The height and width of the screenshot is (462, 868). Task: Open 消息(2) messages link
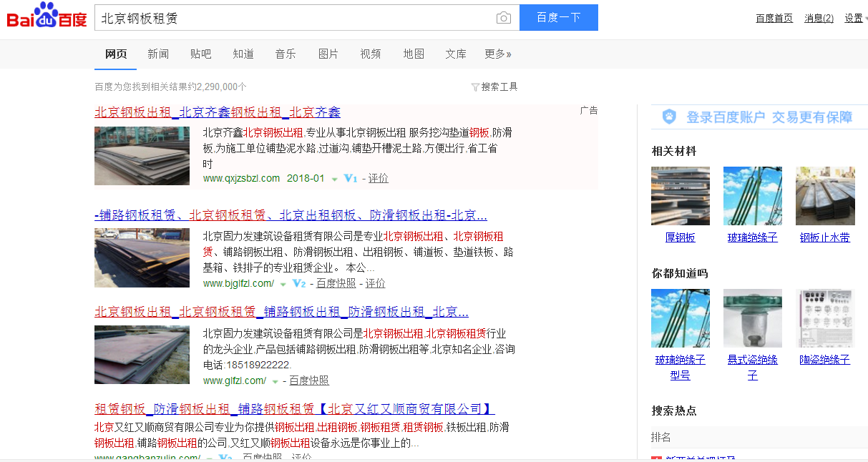[x=819, y=19]
